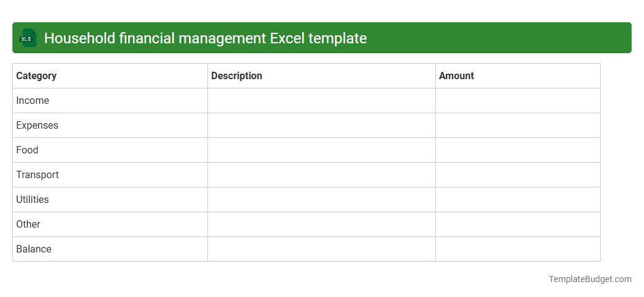Select the Amount cell in the Income row
The image size is (644, 297).
(x=518, y=100)
